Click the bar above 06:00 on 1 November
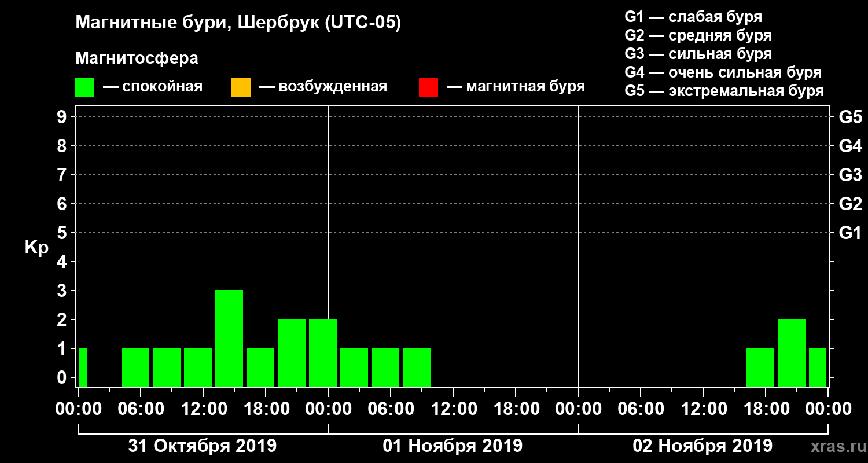Screen dimensions: 868x463 tap(385, 368)
